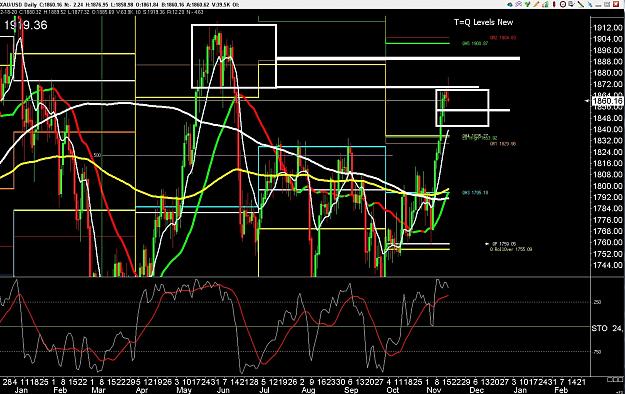Click the Dec label on the date axis
This screenshot has height=394, width=625.
477,390
